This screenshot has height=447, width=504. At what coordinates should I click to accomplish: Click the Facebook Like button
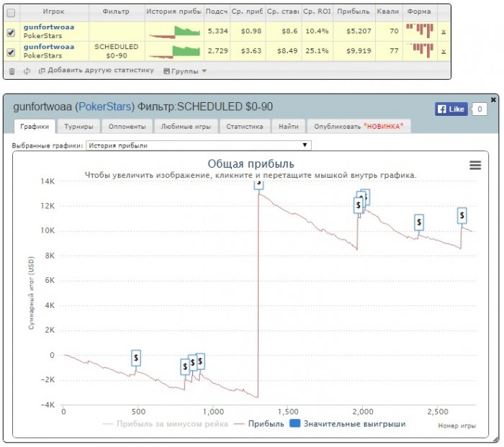click(x=451, y=109)
